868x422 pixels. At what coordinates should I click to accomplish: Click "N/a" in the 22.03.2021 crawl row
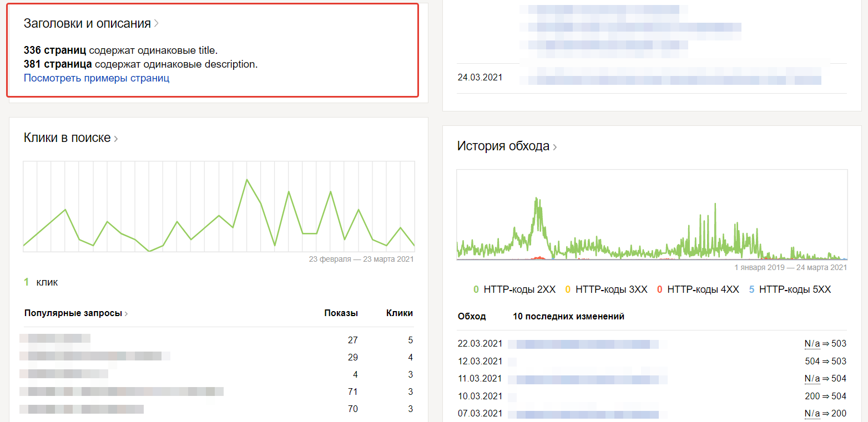(812, 344)
